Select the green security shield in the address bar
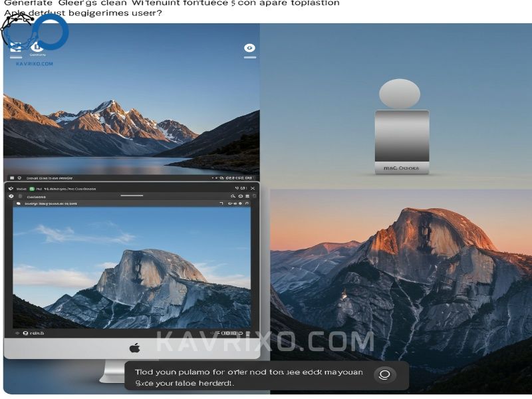 point(31,188)
